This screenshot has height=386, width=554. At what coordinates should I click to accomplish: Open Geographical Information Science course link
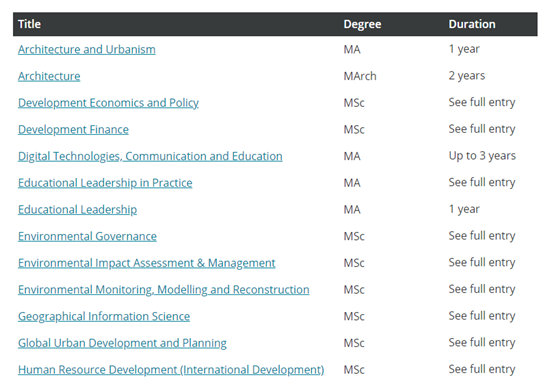(x=104, y=316)
